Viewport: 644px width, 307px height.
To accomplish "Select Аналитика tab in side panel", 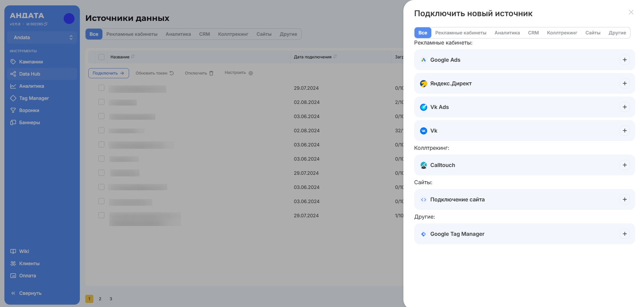I will pyautogui.click(x=507, y=33).
